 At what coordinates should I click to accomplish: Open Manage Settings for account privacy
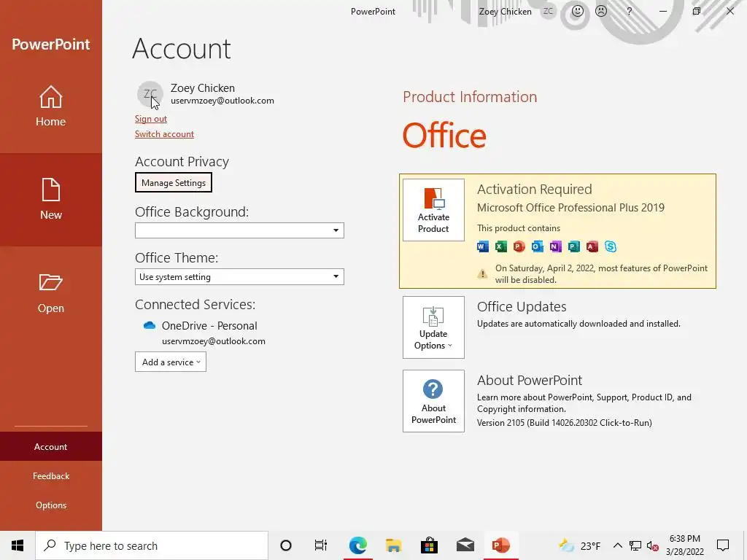coord(174,182)
